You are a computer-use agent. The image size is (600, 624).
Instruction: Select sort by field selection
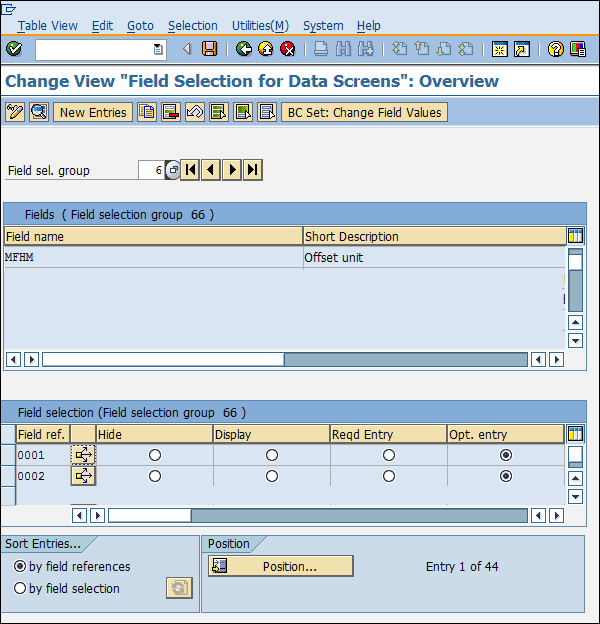[20, 588]
